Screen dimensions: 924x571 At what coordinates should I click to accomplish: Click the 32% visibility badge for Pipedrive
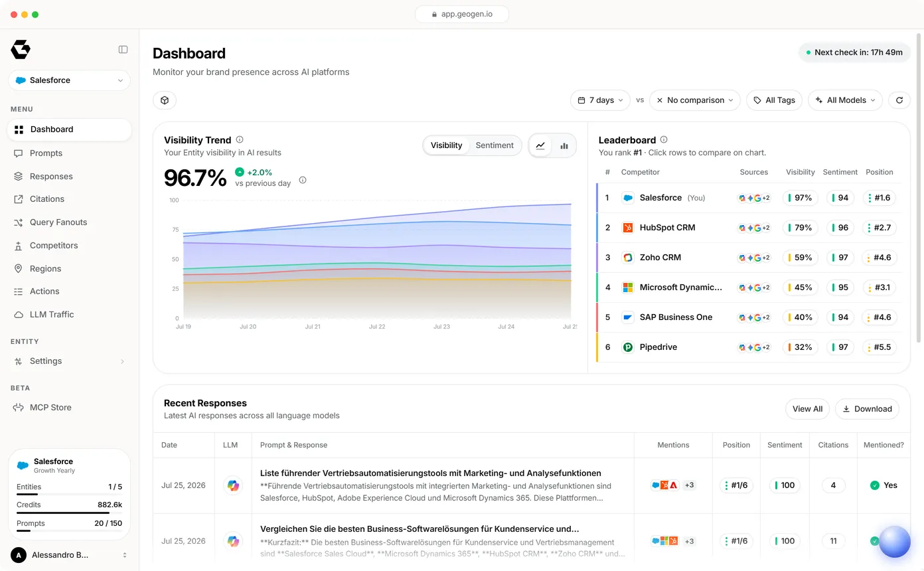pos(800,347)
